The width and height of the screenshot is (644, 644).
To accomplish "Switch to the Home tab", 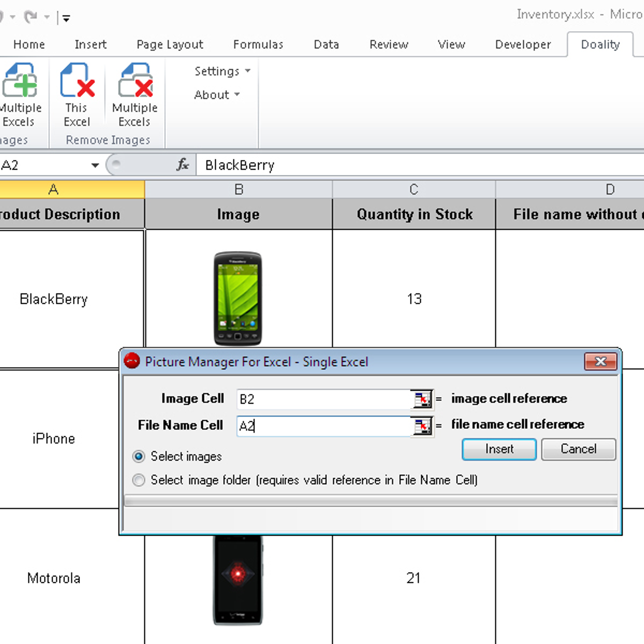I will click(29, 45).
